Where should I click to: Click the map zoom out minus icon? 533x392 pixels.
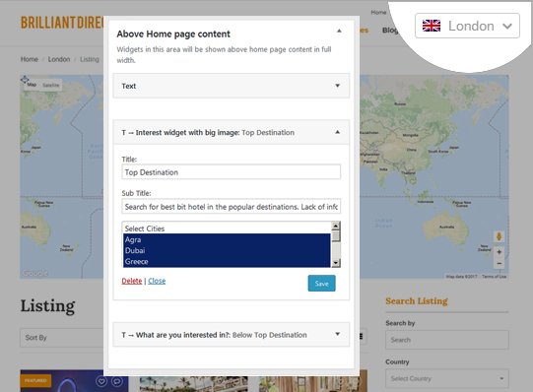pyautogui.click(x=499, y=264)
